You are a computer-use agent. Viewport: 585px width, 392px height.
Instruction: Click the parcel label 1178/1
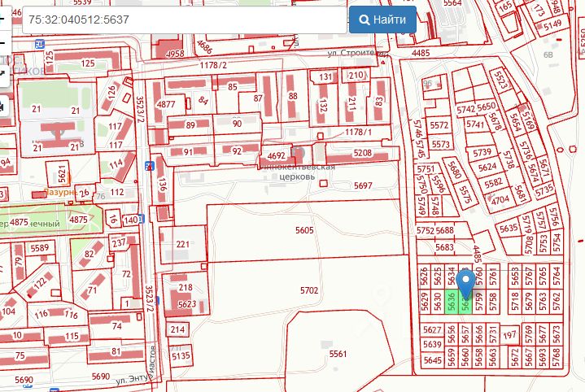(358, 132)
